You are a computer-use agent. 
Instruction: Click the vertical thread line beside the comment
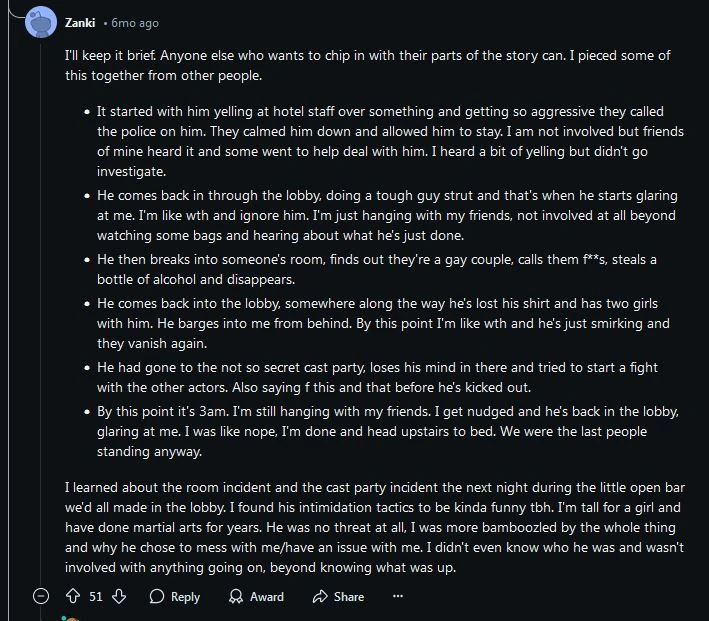pyautogui.click(x=41, y=300)
